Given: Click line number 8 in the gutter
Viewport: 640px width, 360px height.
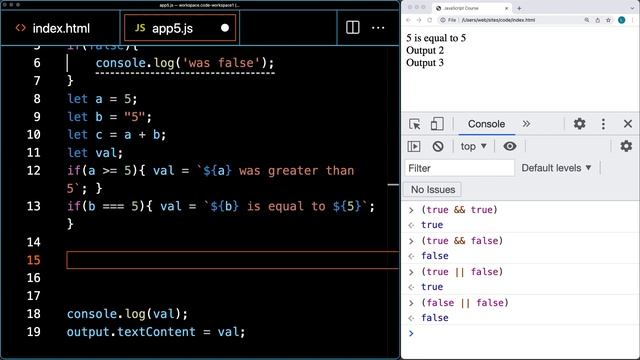Looking at the screenshot, I should pos(37,99).
